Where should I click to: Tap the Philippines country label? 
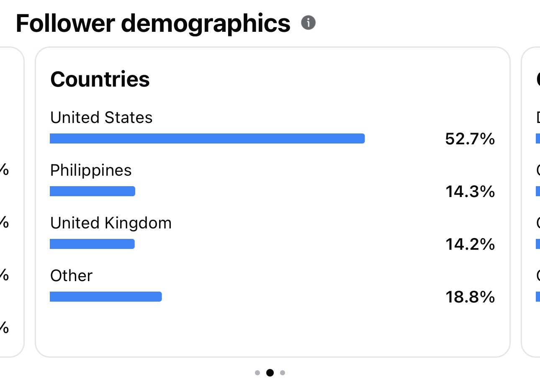pos(91,171)
